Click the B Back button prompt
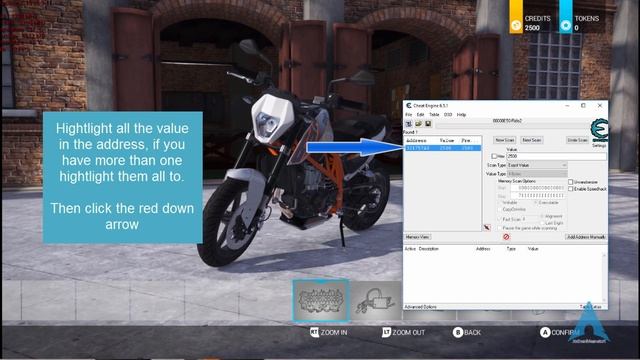 [x=467, y=333]
